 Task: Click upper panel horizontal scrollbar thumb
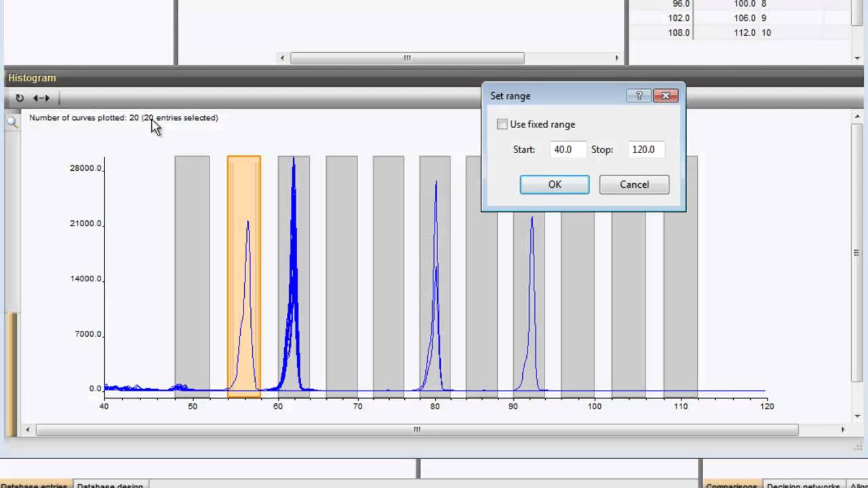point(407,58)
